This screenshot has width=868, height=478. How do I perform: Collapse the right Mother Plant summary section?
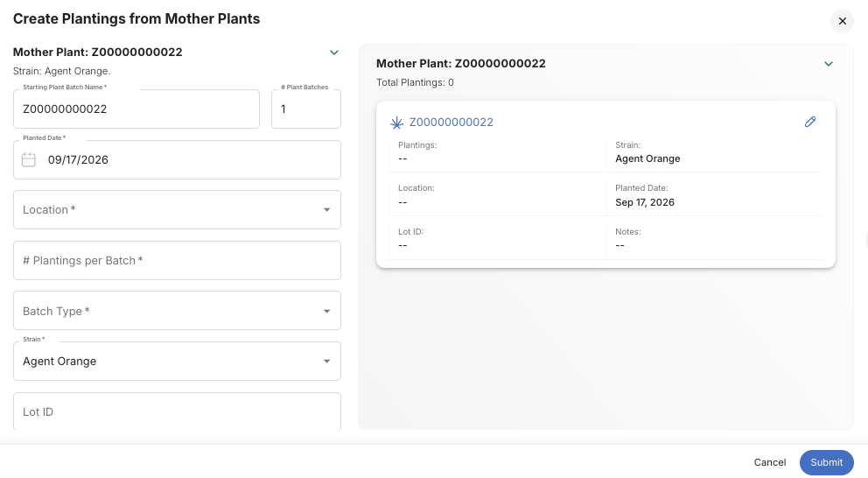828,64
